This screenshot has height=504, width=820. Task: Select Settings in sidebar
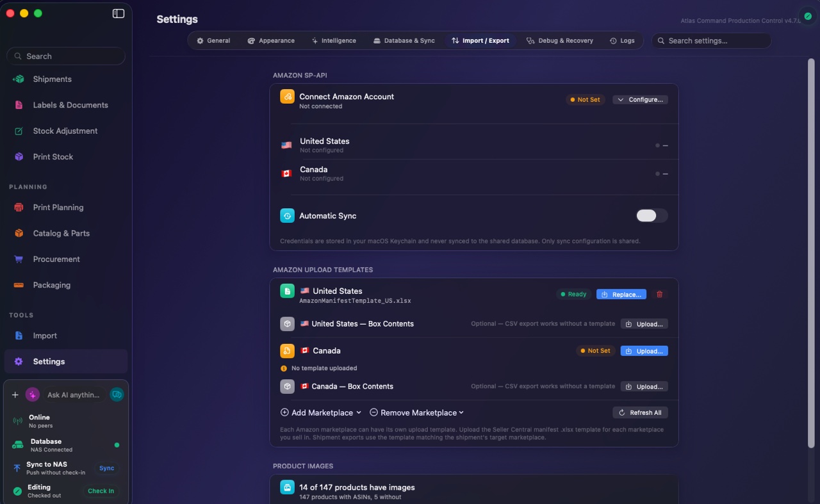click(66, 361)
